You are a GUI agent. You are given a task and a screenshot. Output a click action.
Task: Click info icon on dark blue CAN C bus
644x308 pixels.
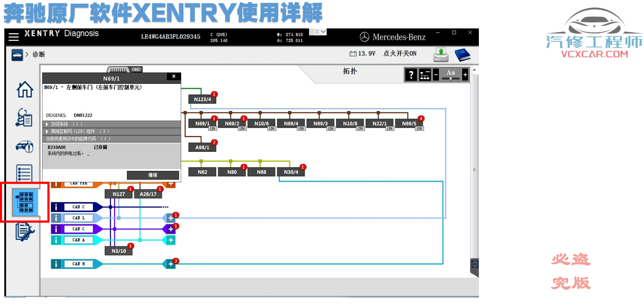tap(56, 207)
